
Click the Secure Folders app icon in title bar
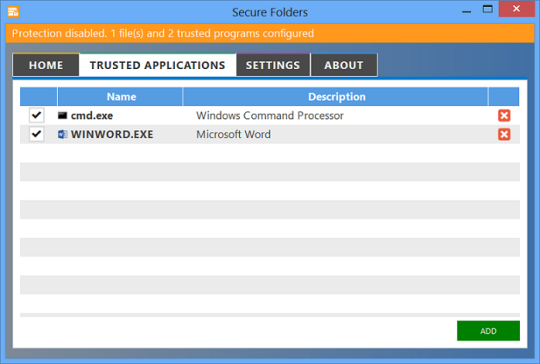(x=13, y=12)
